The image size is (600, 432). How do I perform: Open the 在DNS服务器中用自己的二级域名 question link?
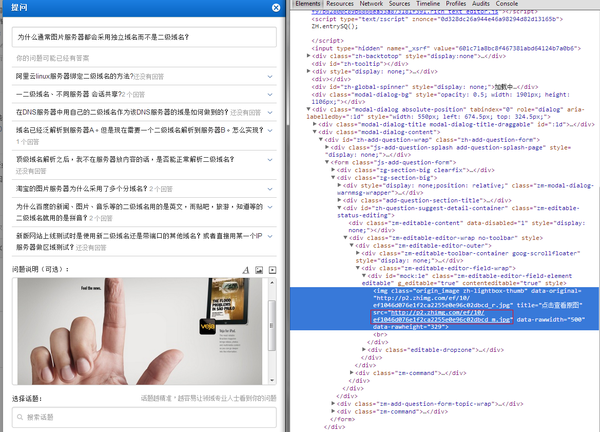click(x=122, y=112)
